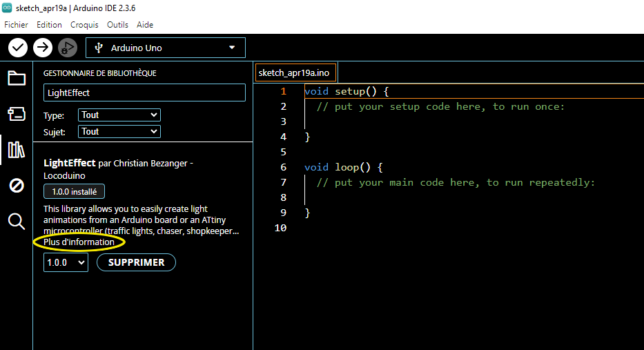Click the library search field containing LightEffect
Viewport: 644px width, 350px height.
[144, 93]
